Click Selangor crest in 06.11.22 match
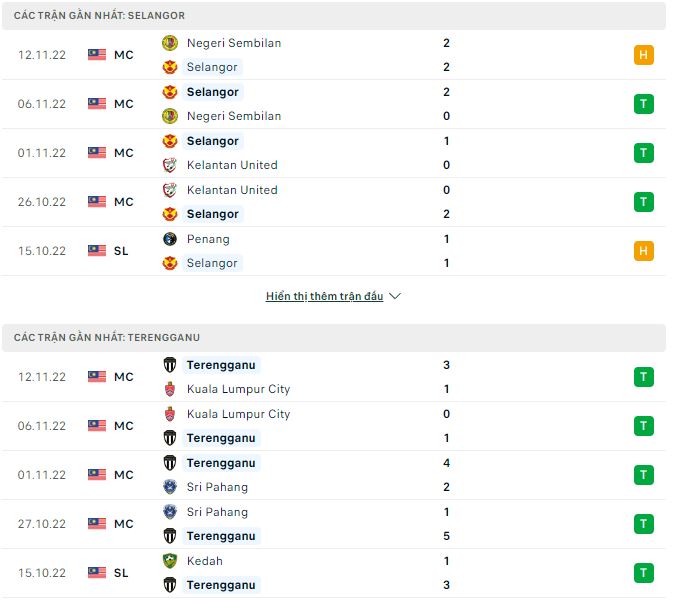The height and width of the screenshot is (600, 674). (169, 92)
